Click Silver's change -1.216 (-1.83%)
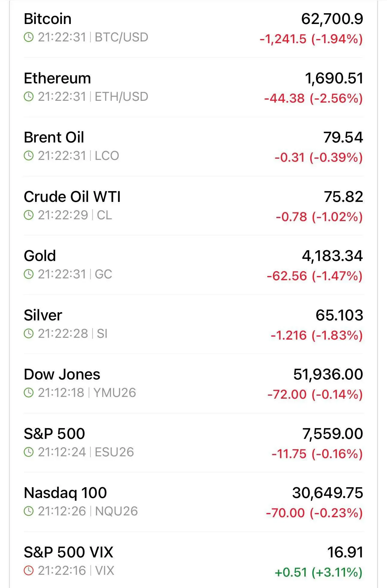 click(317, 335)
